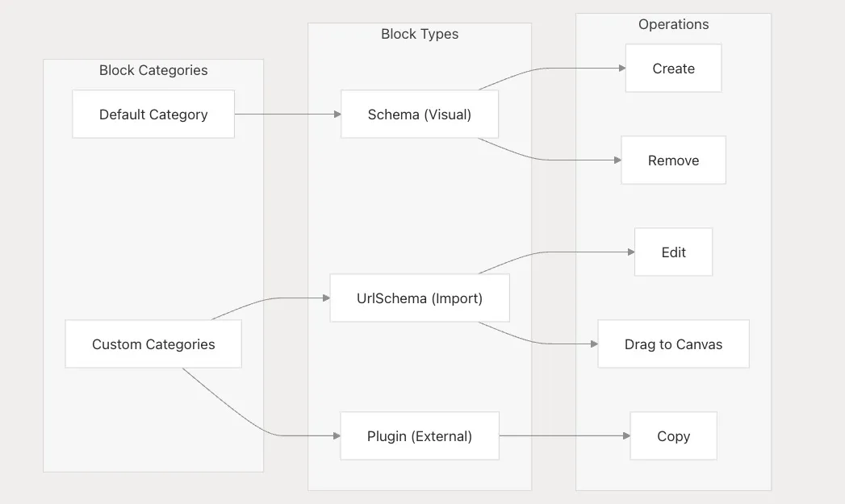The width and height of the screenshot is (845, 504).
Task: Click the Block Categories group title
Action: tap(153, 70)
